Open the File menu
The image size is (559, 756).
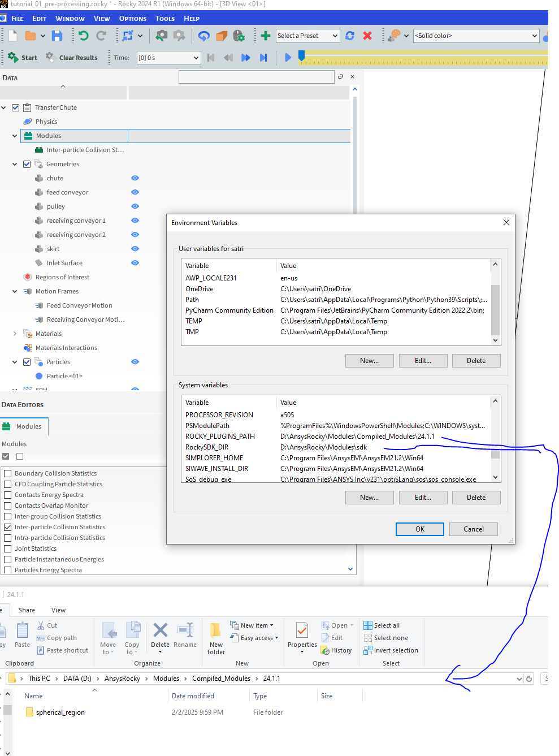18,19
